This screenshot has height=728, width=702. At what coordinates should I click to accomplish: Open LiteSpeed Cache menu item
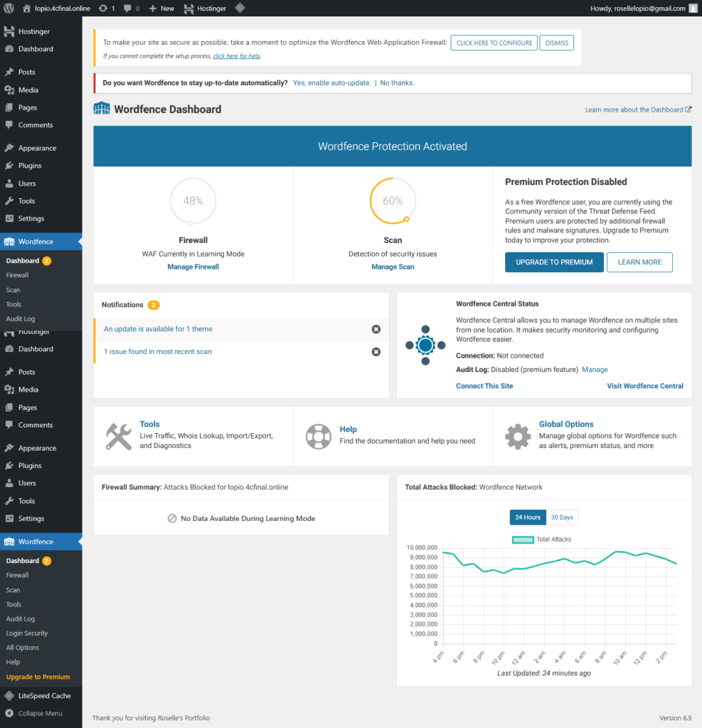point(44,695)
